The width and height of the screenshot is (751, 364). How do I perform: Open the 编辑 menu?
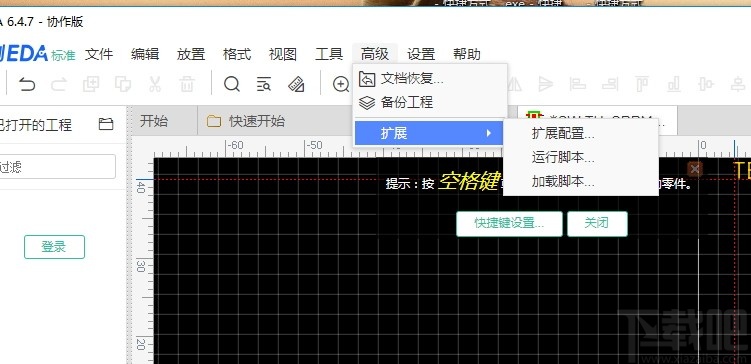click(145, 54)
